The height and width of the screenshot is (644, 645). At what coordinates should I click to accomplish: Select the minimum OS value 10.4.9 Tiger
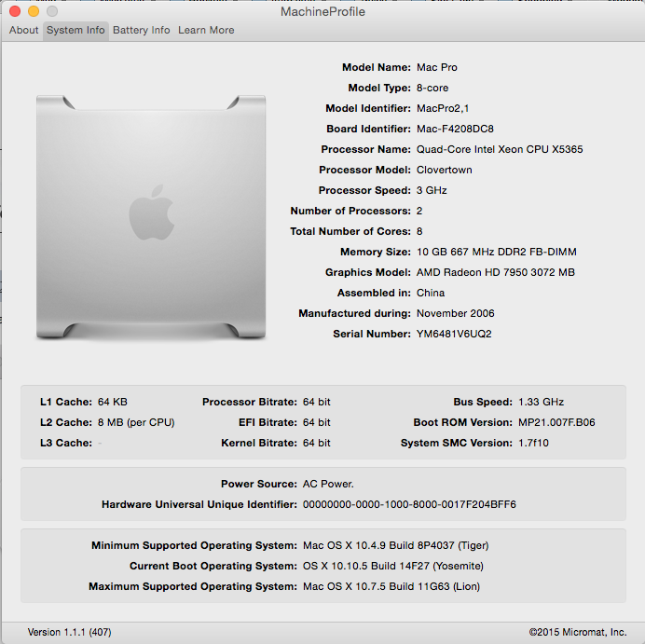click(x=395, y=545)
